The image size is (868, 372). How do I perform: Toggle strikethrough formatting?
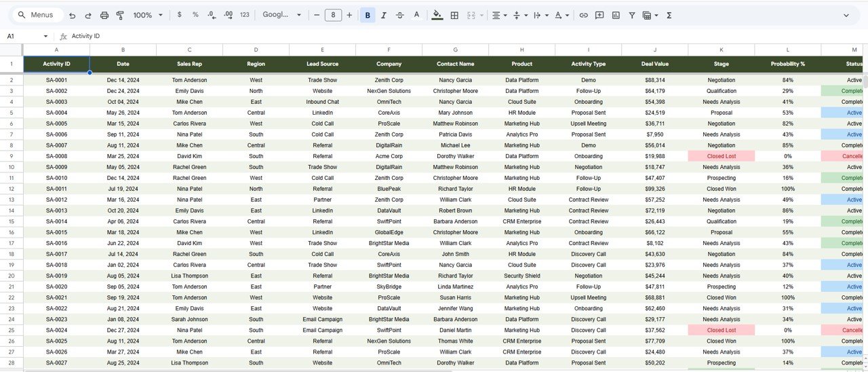coord(400,15)
